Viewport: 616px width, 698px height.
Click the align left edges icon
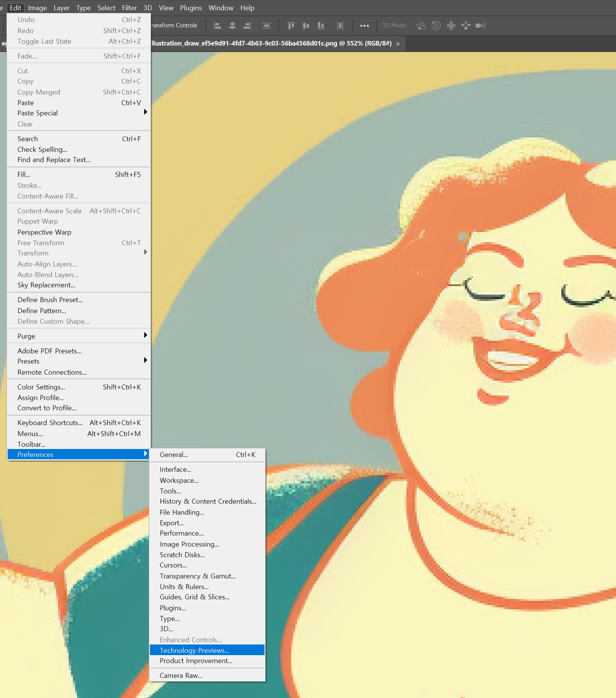click(x=217, y=25)
